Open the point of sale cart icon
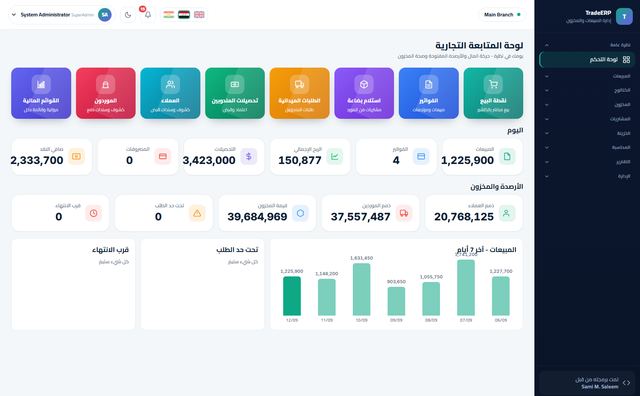 pos(493,85)
